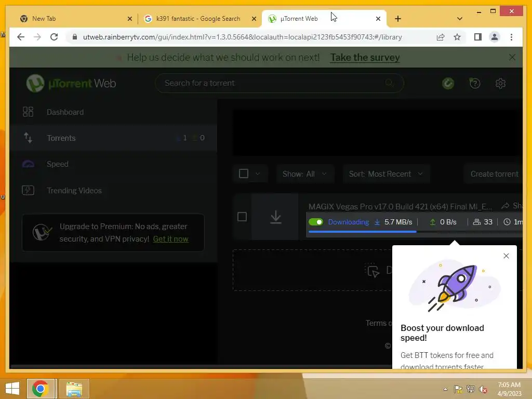Click the blue download progress bar
532x399 pixels.
(x=362, y=232)
